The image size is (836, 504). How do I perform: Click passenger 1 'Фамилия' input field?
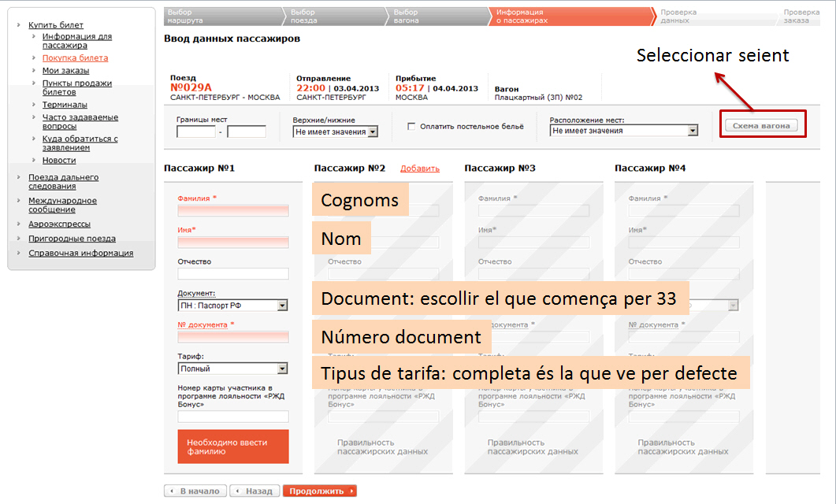[233, 211]
